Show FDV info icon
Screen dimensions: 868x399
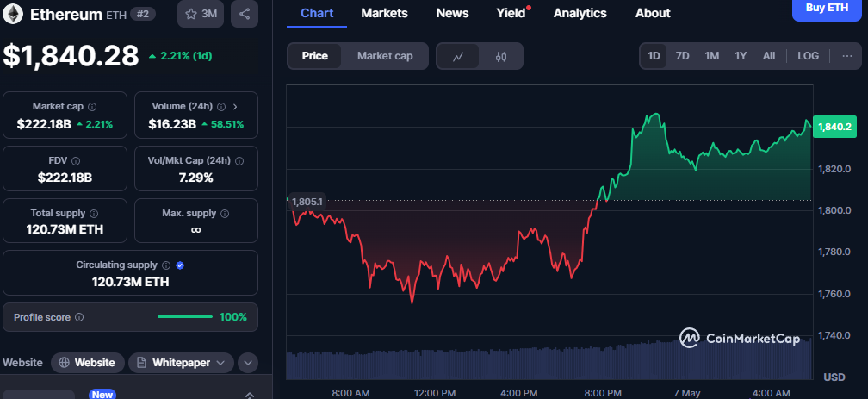(76, 160)
